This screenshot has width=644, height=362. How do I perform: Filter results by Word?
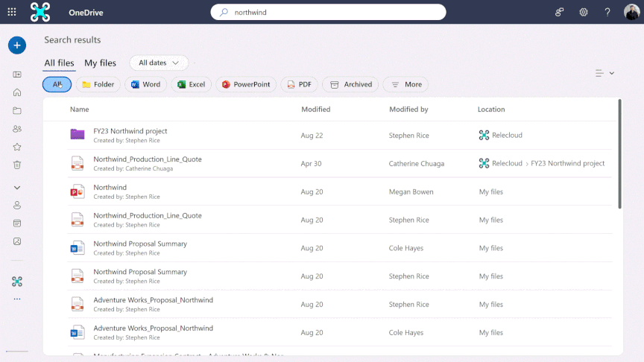tap(146, 85)
